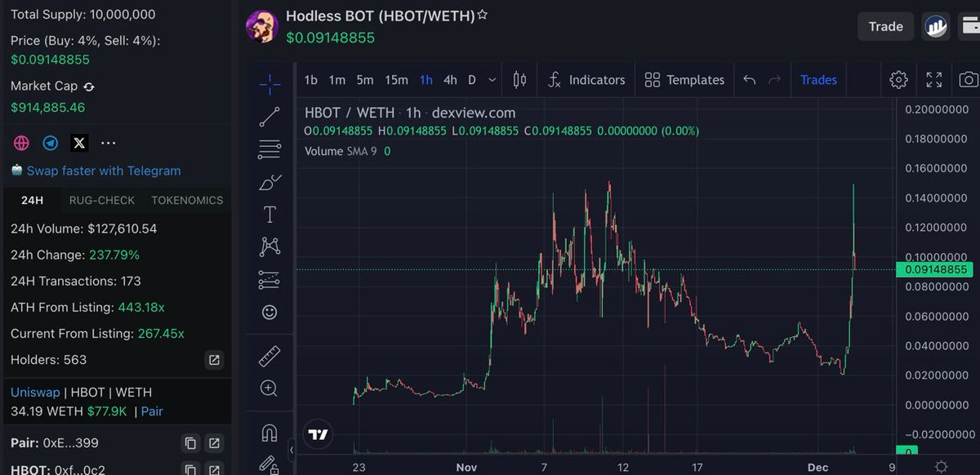Click ATH From Listing 443.18x value

[140, 308]
